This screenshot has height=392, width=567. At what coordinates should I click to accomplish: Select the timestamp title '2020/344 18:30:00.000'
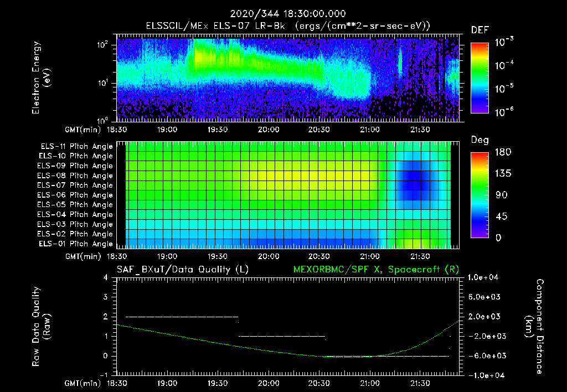(288, 14)
